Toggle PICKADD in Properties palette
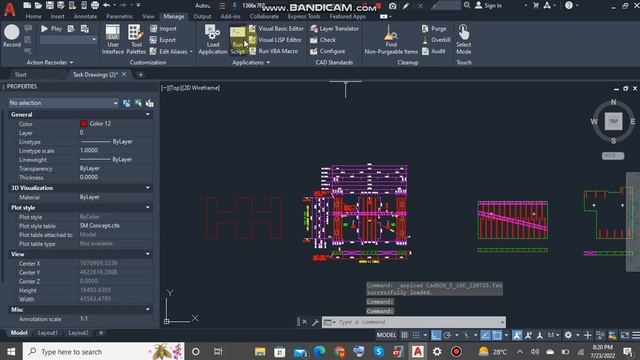Screen dimensions: 640x360 point(127,103)
